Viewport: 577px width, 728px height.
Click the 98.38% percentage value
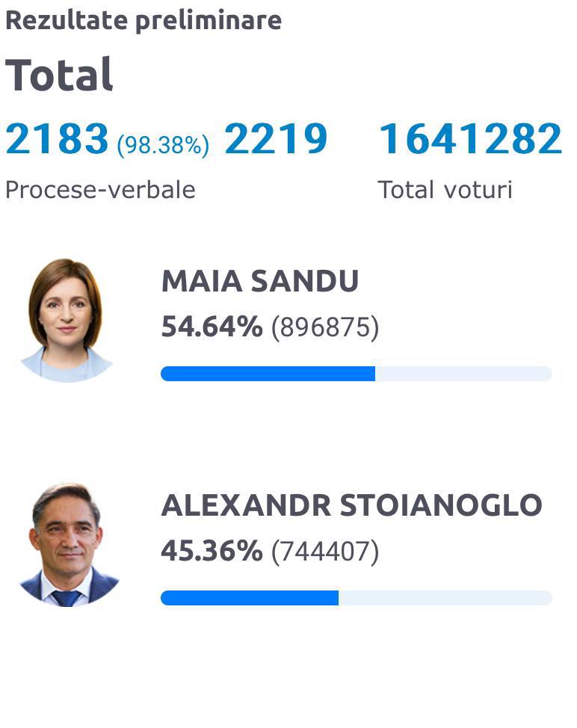coord(163,145)
